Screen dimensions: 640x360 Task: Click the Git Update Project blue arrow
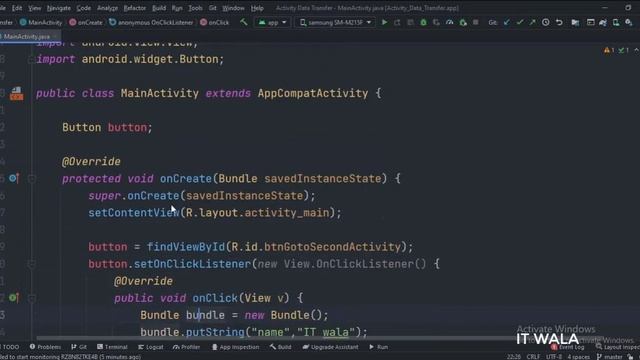pyautogui.click(x=507, y=22)
